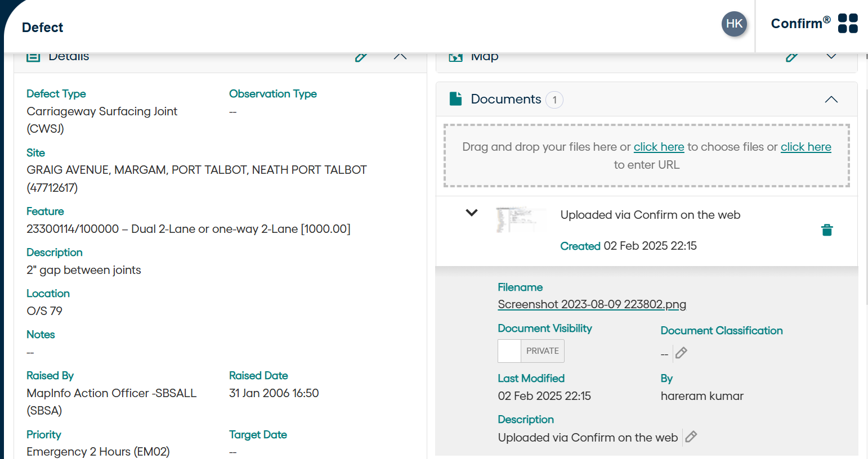Click the Documents panel icon
Viewport: 868px width, 459px height.
[x=457, y=98]
